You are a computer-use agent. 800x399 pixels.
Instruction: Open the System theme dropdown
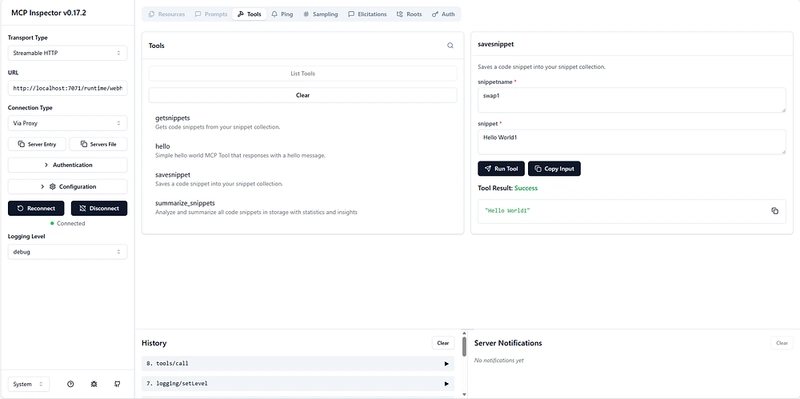click(x=29, y=384)
